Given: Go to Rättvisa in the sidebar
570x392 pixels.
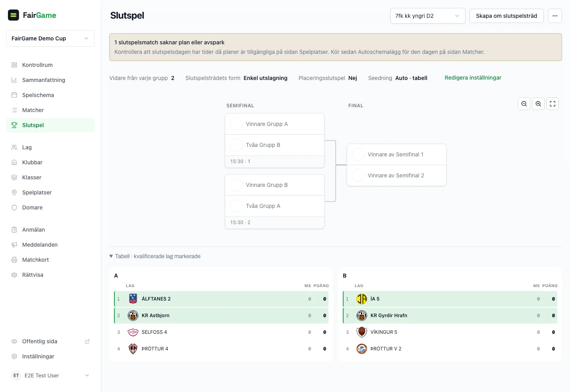Looking at the screenshot, I should (x=50, y=275).
